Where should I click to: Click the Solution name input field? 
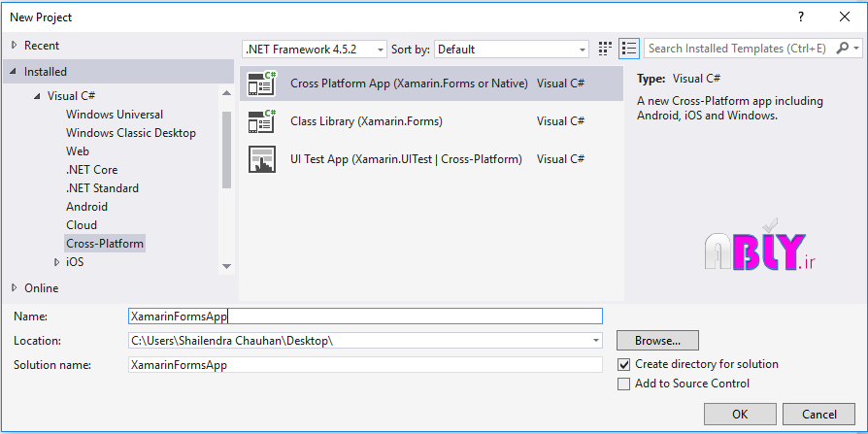click(x=365, y=365)
